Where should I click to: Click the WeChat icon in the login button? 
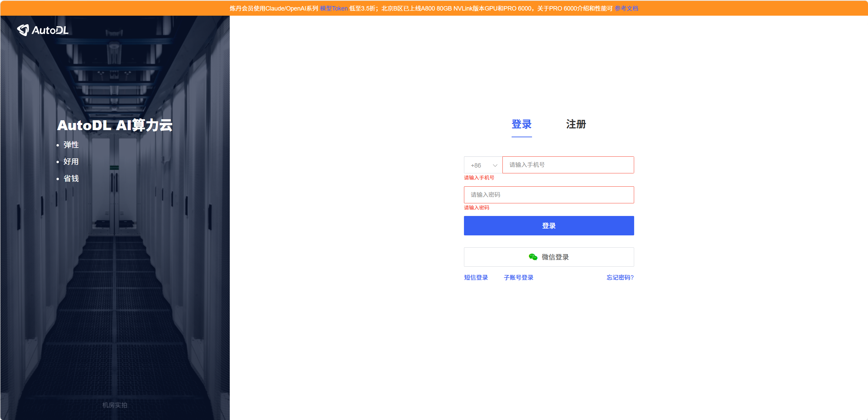coord(533,257)
